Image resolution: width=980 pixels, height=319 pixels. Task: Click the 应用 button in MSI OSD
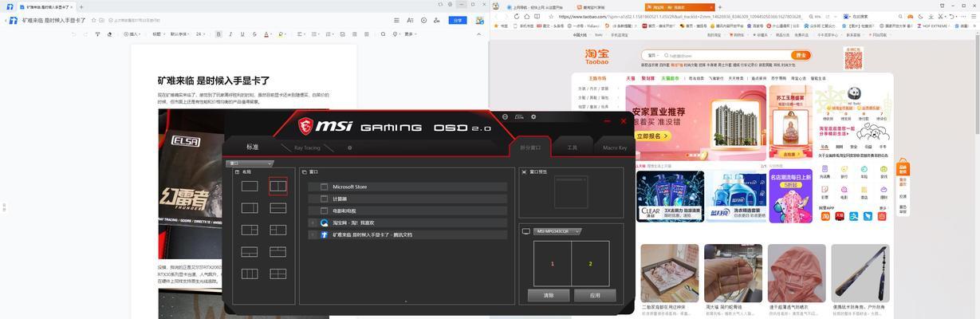coord(595,295)
